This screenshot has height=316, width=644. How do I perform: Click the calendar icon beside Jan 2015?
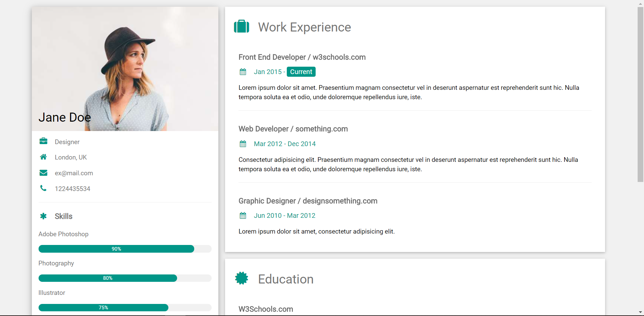tap(243, 72)
